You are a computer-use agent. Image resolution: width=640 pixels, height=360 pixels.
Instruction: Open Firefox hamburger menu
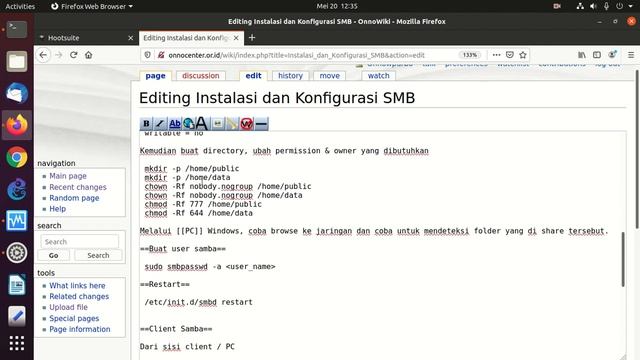(631, 55)
